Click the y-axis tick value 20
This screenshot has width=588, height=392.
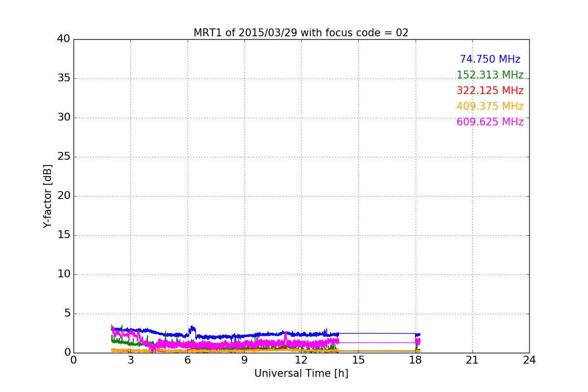pos(64,196)
